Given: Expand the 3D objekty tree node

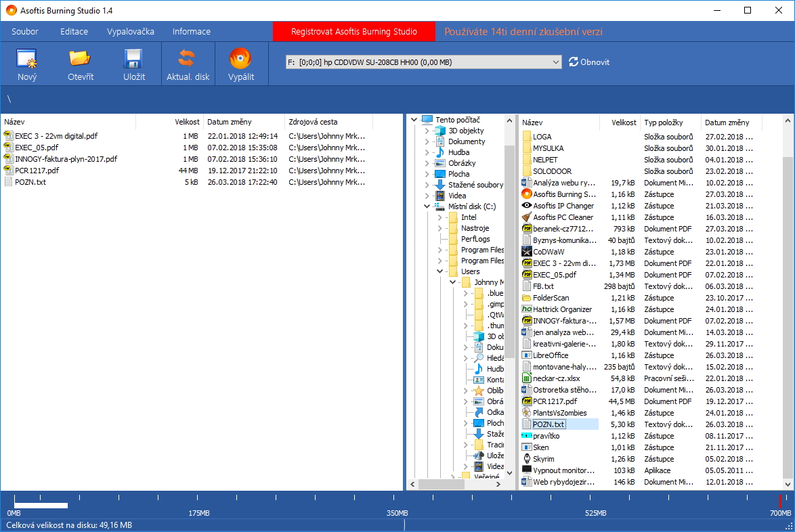Looking at the screenshot, I should [427, 131].
